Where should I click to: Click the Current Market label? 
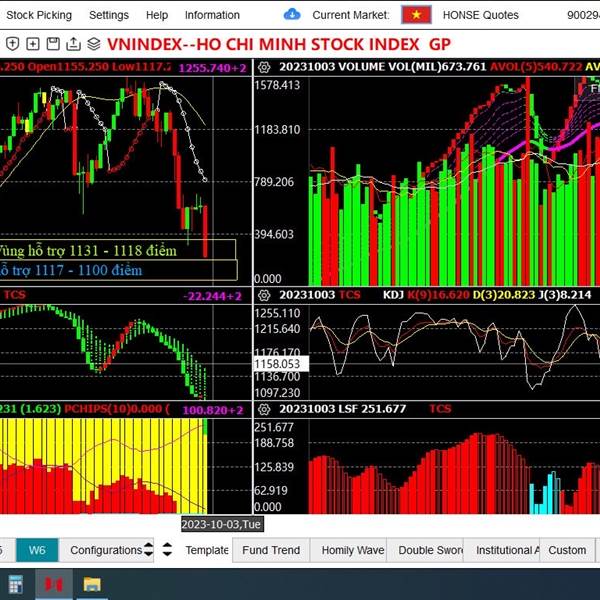click(x=351, y=15)
